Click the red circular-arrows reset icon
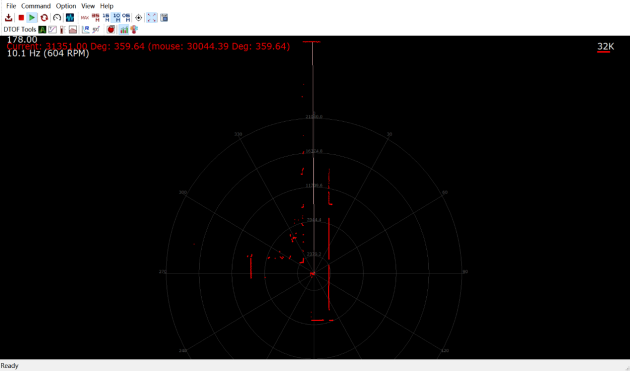630x371 pixels. coord(44,18)
